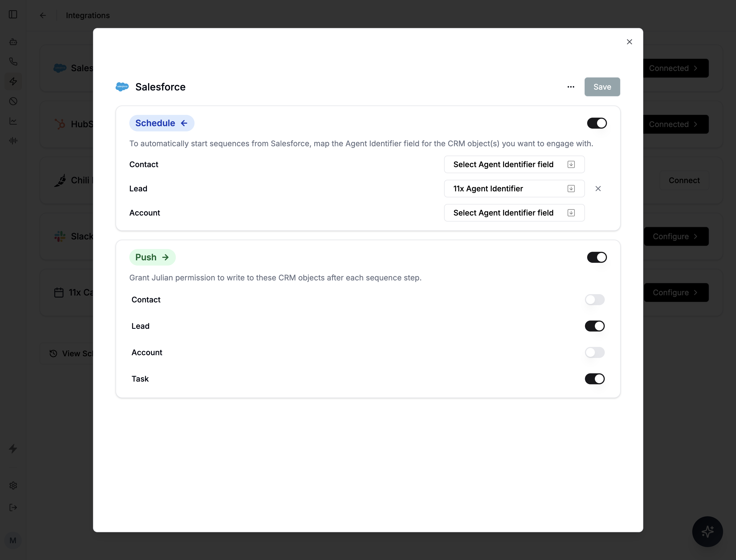
Task: Open the robot agent sidebar icon
Action: pos(13,42)
